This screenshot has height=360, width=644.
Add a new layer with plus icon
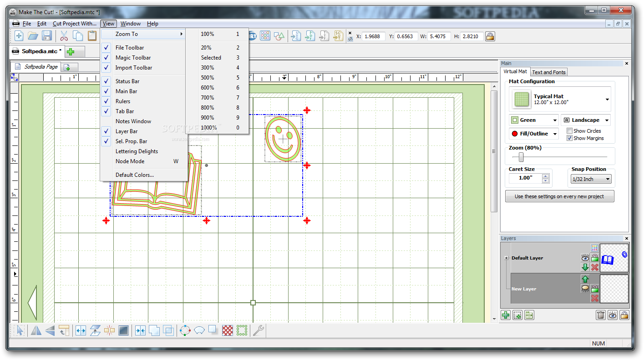[505, 315]
